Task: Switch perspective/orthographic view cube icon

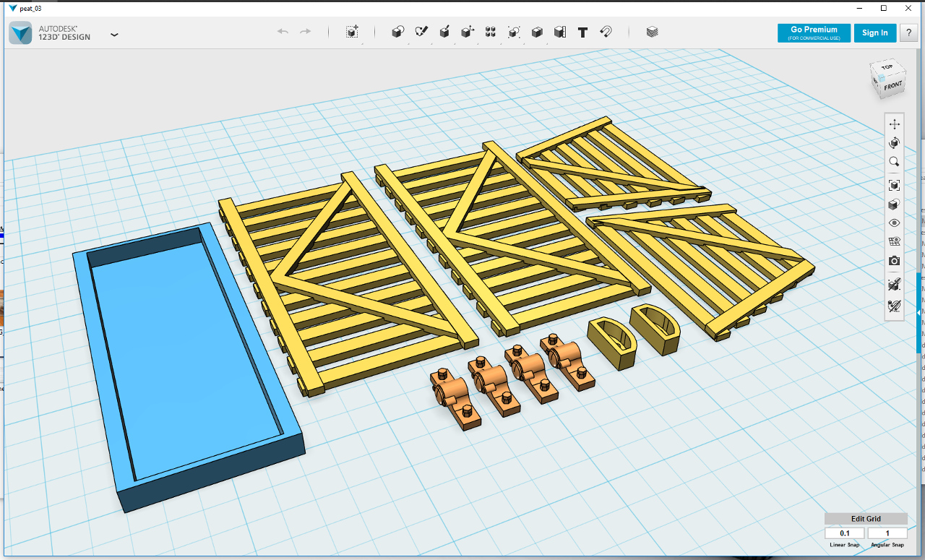Action: [x=895, y=205]
